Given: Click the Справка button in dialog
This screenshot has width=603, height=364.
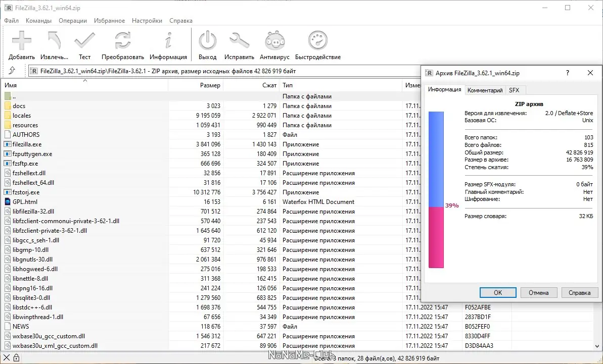Looking at the screenshot, I should pyautogui.click(x=580, y=293).
